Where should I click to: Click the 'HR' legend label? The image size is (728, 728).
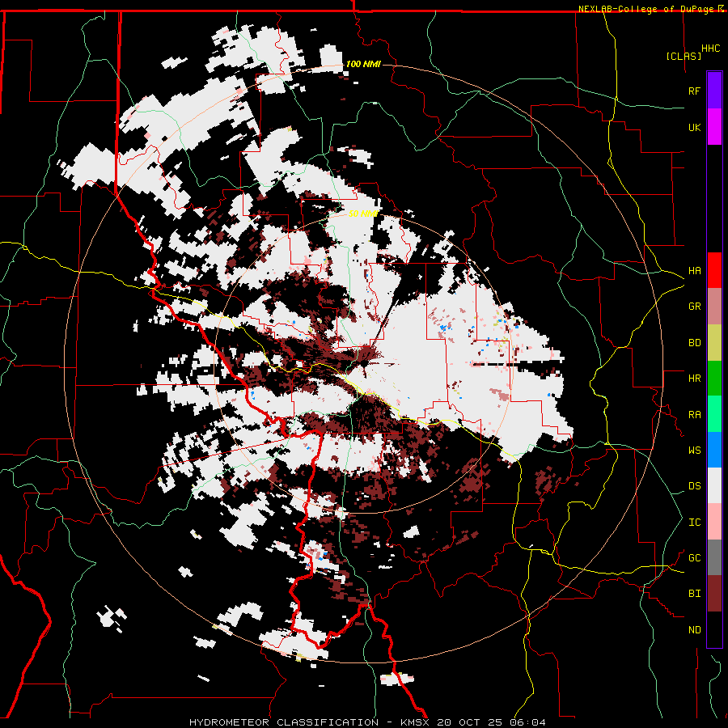point(694,379)
